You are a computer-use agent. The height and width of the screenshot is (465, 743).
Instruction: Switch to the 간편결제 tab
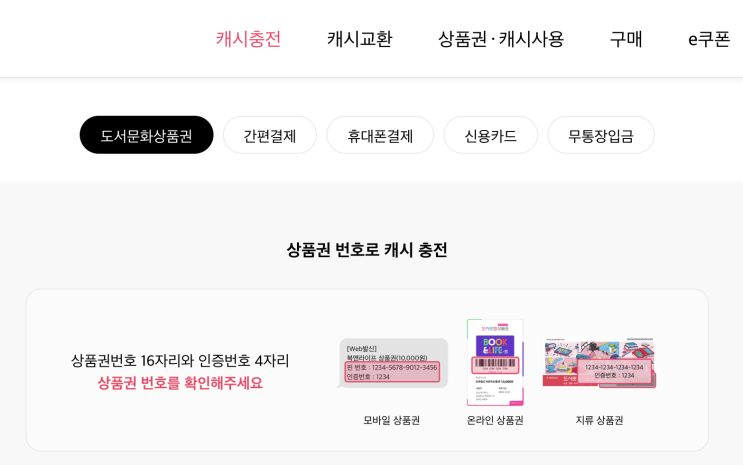coord(270,135)
